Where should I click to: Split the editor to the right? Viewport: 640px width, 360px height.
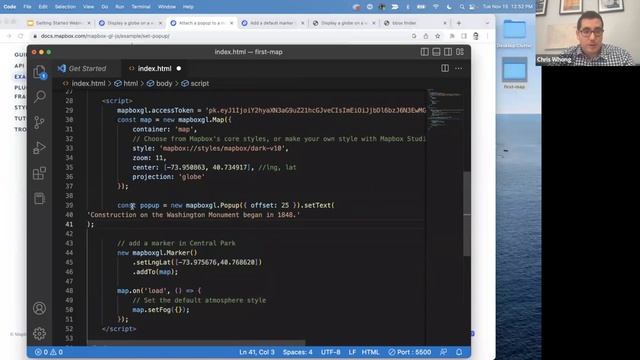pyautogui.click(x=445, y=69)
